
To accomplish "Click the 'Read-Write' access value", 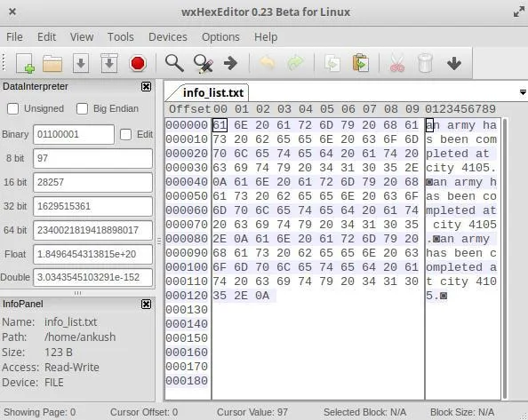I will 72,368.
